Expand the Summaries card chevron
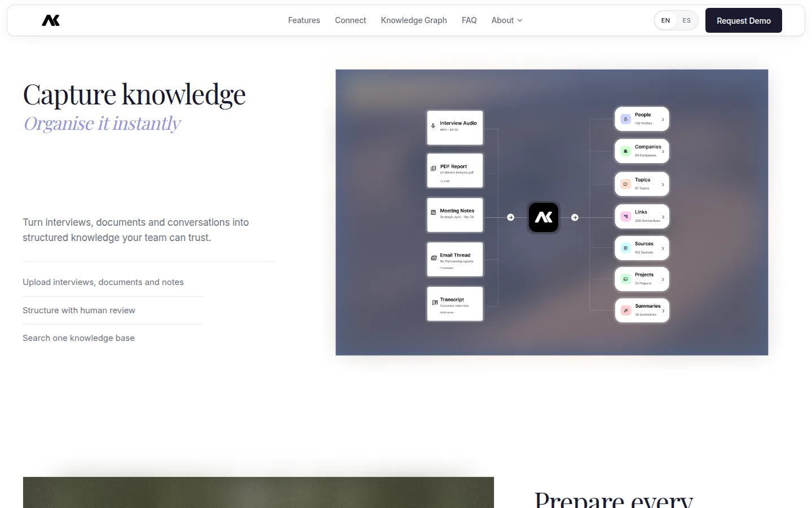The height and width of the screenshot is (508, 812). (x=663, y=311)
